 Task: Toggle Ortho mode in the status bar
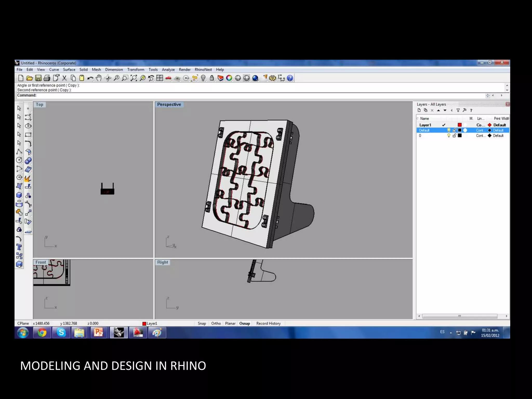pos(216,323)
